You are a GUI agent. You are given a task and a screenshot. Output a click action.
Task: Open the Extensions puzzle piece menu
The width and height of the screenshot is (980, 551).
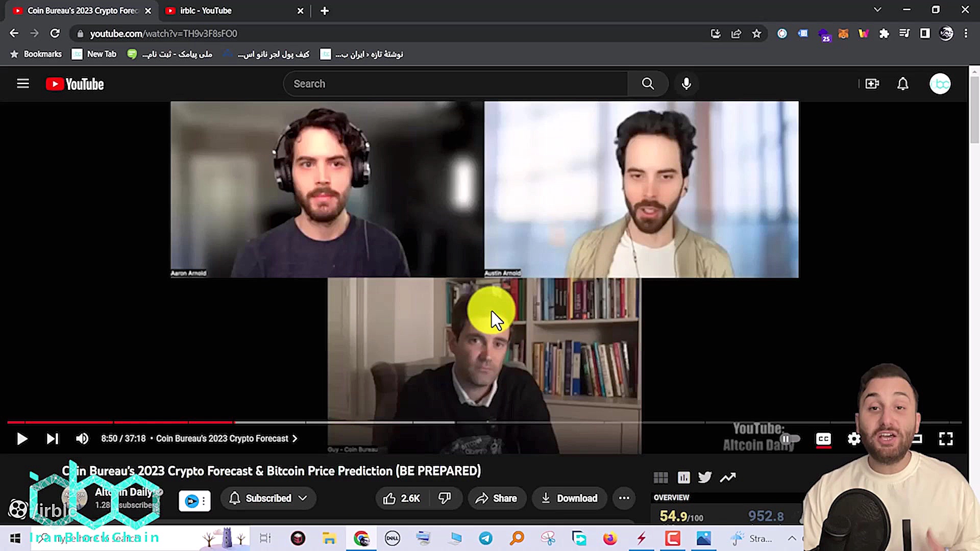[884, 34]
